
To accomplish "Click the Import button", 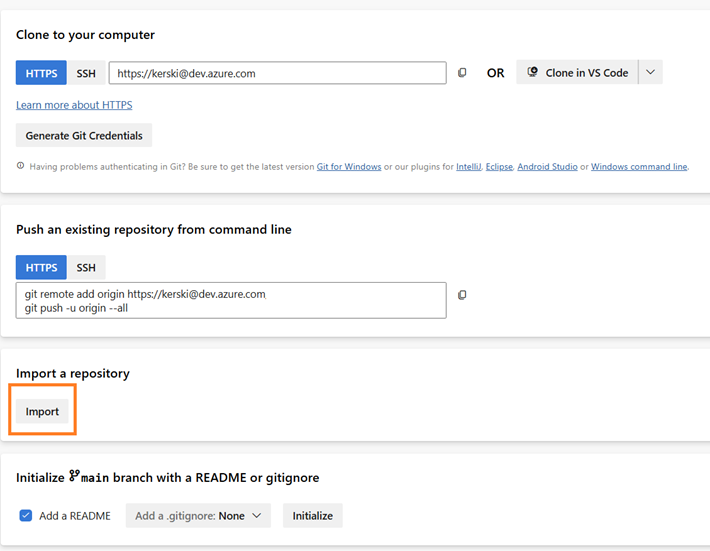I will [42, 412].
